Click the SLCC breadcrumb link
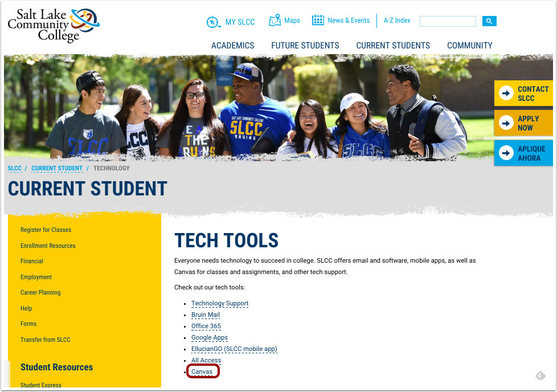 pos(14,169)
